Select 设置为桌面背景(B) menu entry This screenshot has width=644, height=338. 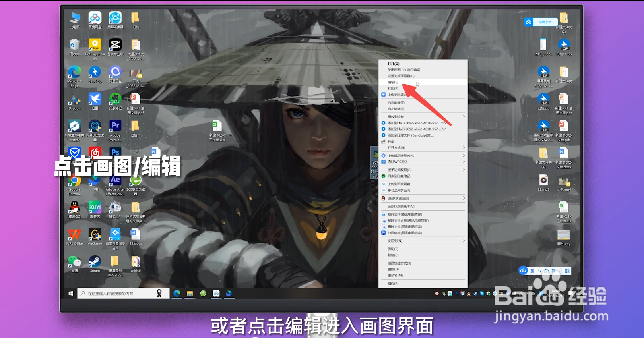click(x=423, y=76)
